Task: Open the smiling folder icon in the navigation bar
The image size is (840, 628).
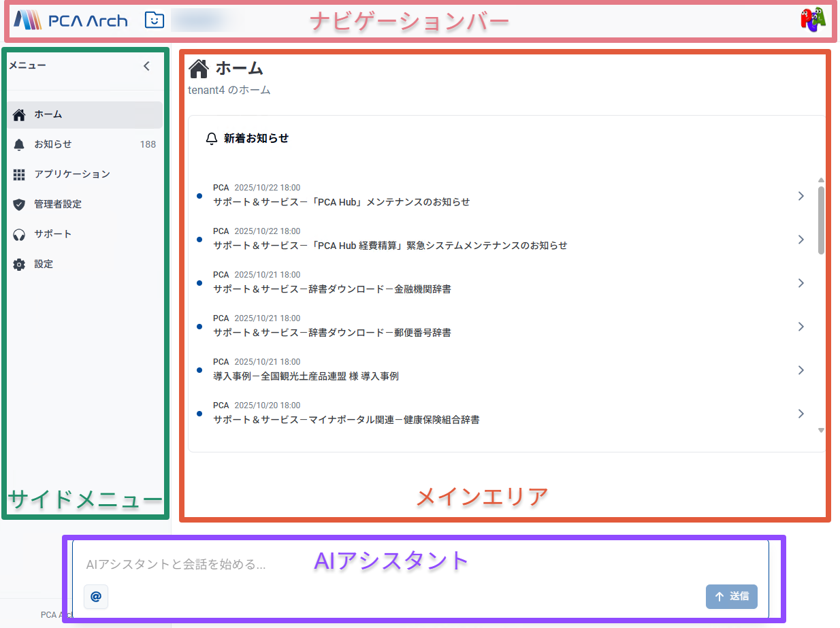Action: (155, 20)
